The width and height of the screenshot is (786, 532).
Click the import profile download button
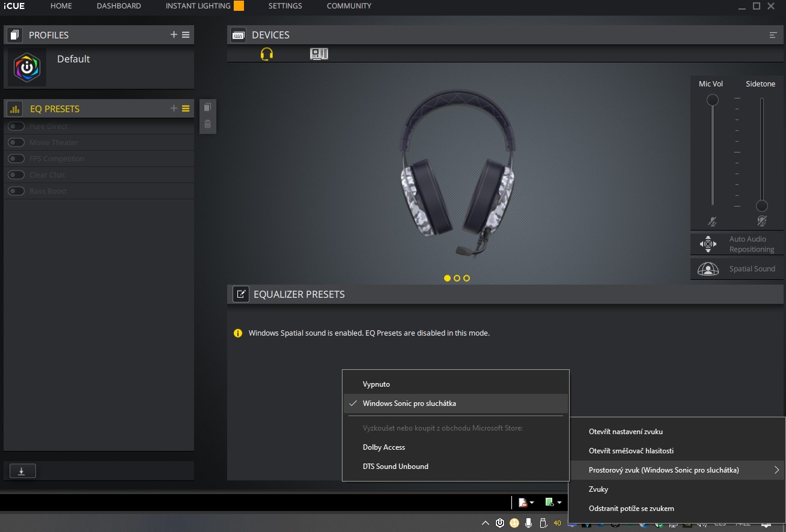click(x=22, y=471)
